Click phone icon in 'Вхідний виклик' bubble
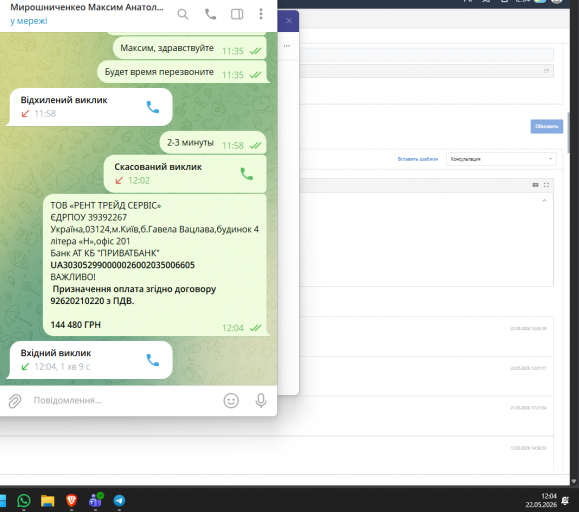 (153, 360)
